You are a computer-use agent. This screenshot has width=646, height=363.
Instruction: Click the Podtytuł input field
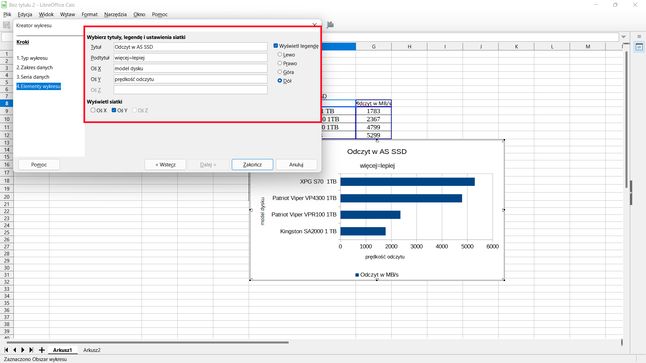(x=190, y=58)
